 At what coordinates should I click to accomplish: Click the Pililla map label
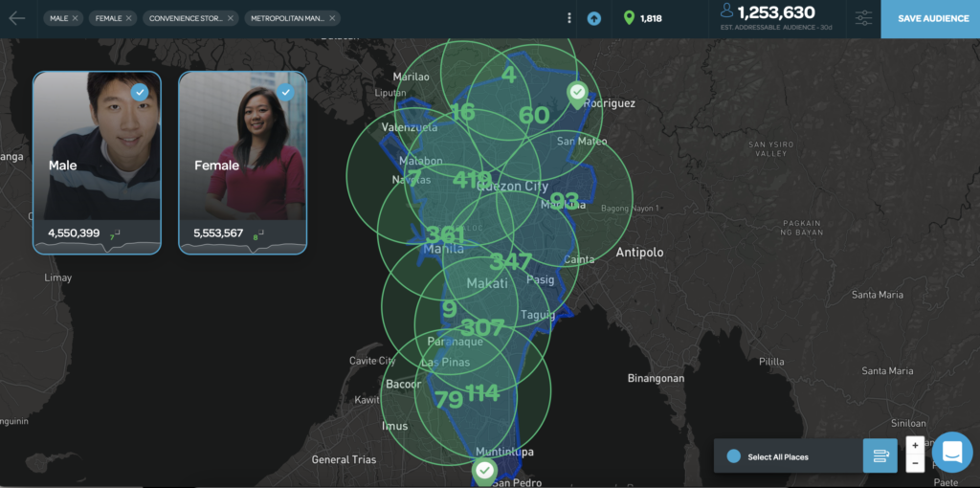(771, 361)
